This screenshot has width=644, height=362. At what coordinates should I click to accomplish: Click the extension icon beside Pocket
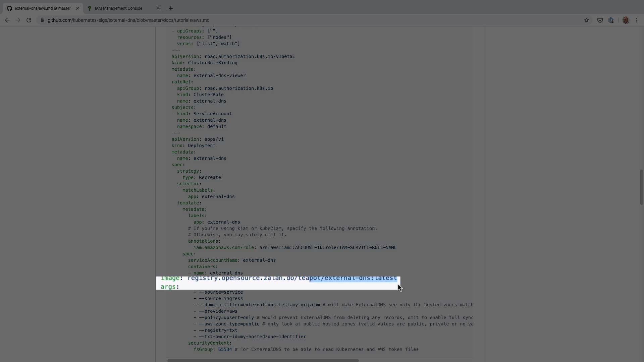(611, 20)
